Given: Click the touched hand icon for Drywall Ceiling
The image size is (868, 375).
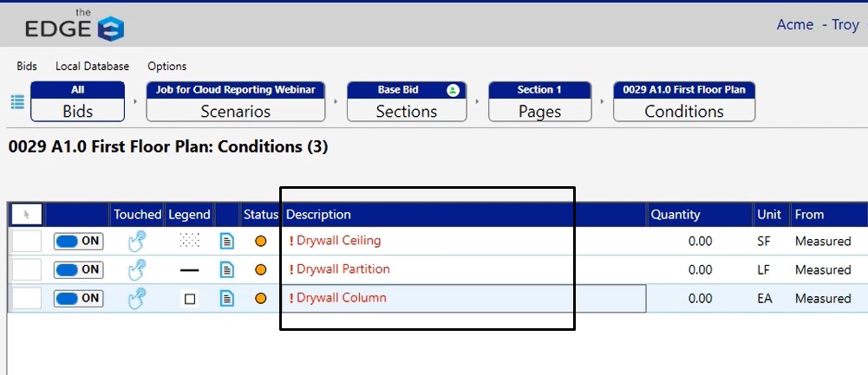Looking at the screenshot, I should point(137,241).
